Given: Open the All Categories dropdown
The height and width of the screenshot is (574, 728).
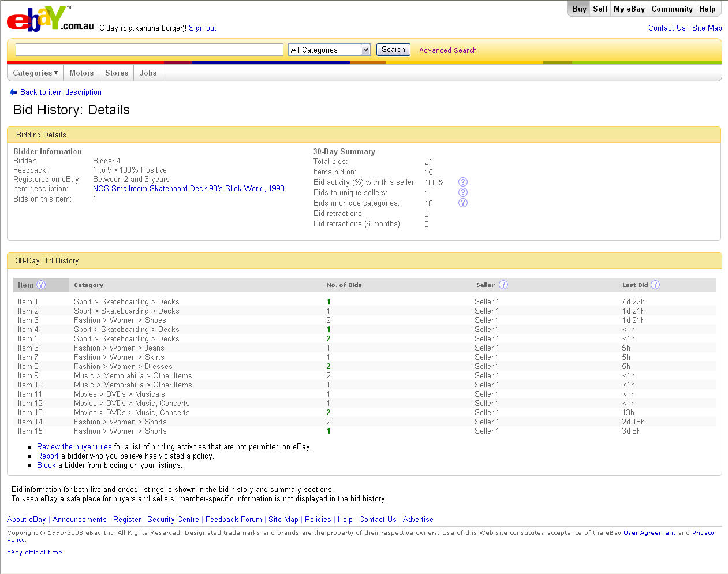Looking at the screenshot, I should pyautogui.click(x=329, y=50).
